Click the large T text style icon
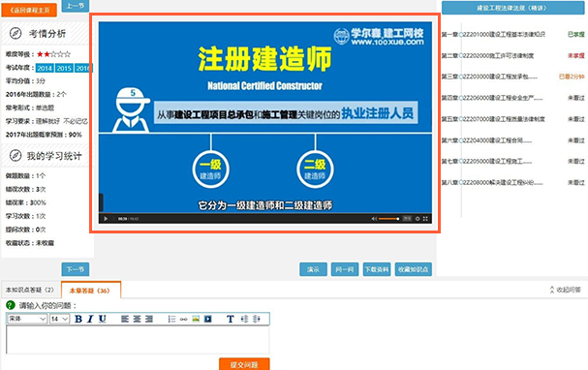 (231, 319)
